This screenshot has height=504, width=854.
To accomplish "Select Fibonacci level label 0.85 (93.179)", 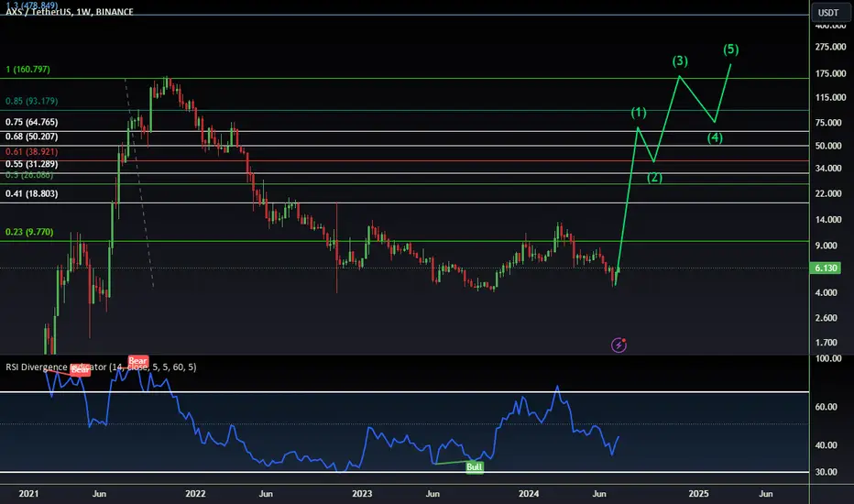I will (31, 101).
